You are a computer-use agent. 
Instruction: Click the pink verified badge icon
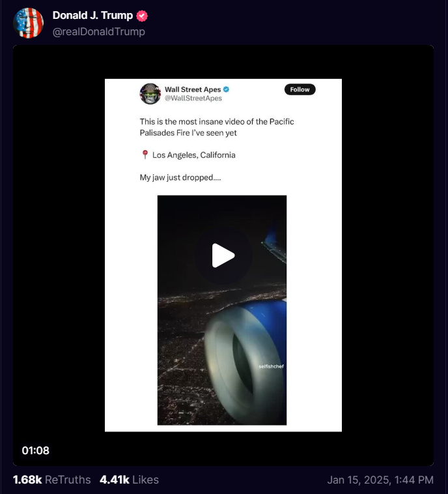point(142,16)
